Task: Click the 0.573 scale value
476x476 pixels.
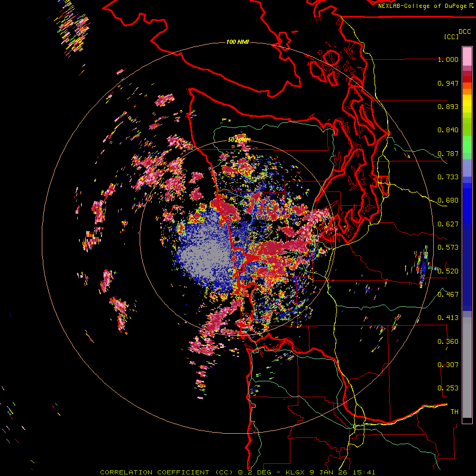Action: click(448, 248)
